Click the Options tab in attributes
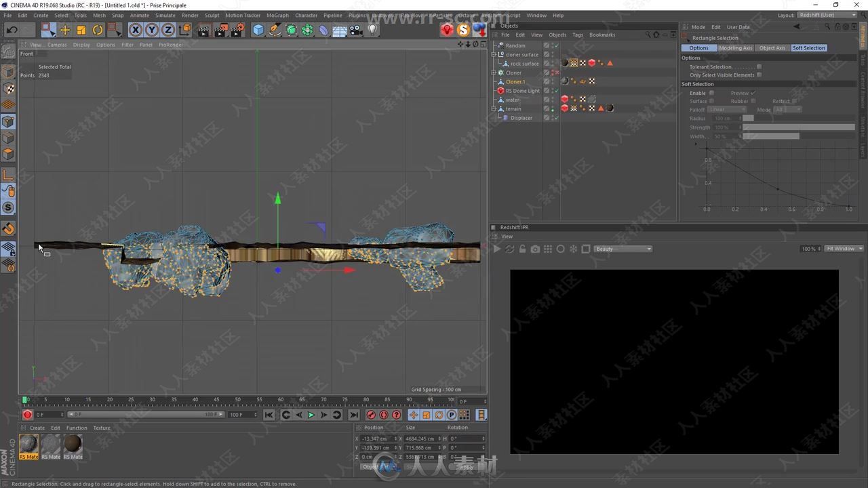This screenshot has height=488, width=868. [x=698, y=48]
